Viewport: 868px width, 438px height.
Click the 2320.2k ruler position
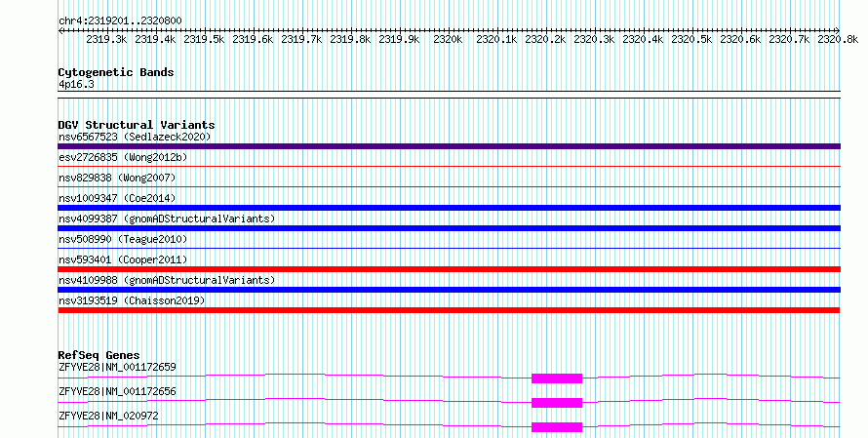click(x=545, y=39)
